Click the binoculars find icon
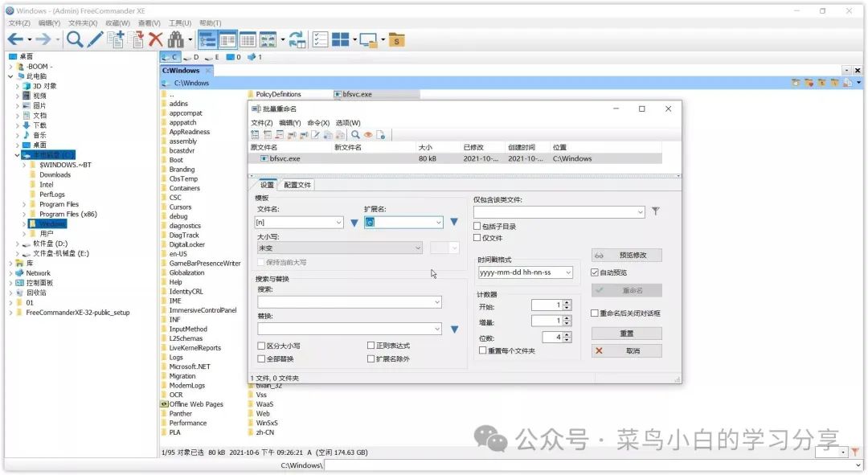Viewport: 868px width, 475px height. coord(175,39)
